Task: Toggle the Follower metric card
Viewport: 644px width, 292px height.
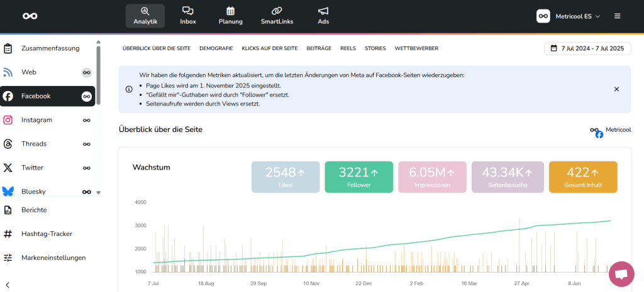Action: tap(358, 176)
